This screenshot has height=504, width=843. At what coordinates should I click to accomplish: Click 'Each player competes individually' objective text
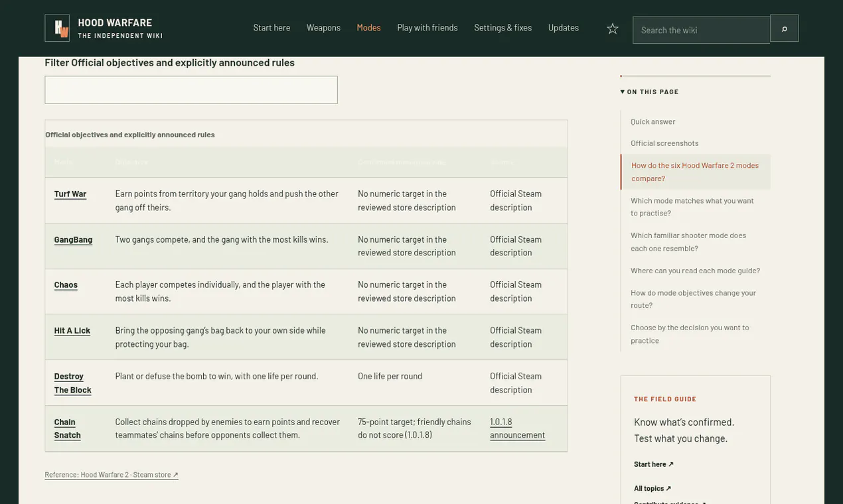point(220,291)
